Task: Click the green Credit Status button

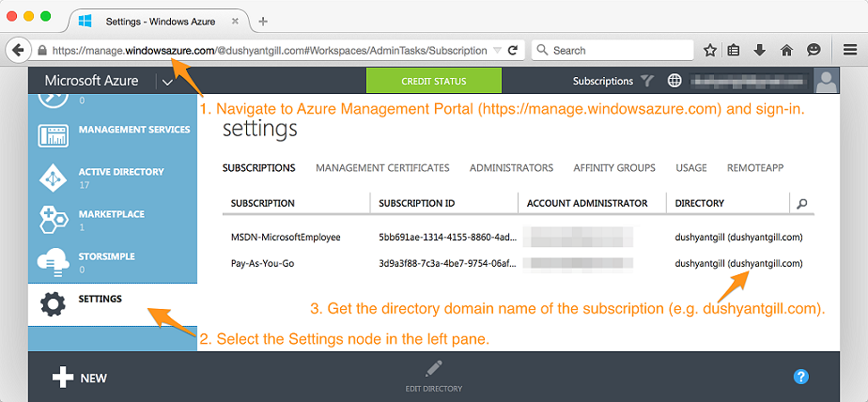Action: point(433,81)
